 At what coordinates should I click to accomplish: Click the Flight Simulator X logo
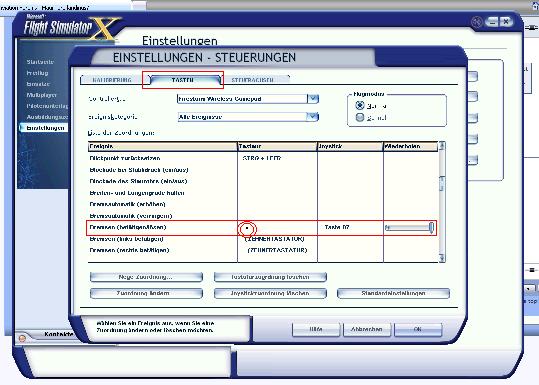click(x=70, y=28)
